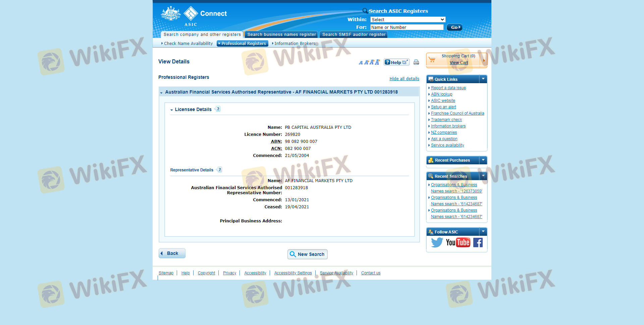This screenshot has height=325, width=644.
Task: Open ASIC YouTube channel icon
Action: [x=458, y=242]
